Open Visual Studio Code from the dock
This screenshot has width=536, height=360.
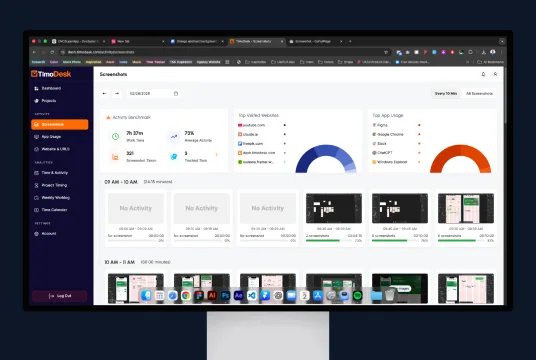point(252,295)
